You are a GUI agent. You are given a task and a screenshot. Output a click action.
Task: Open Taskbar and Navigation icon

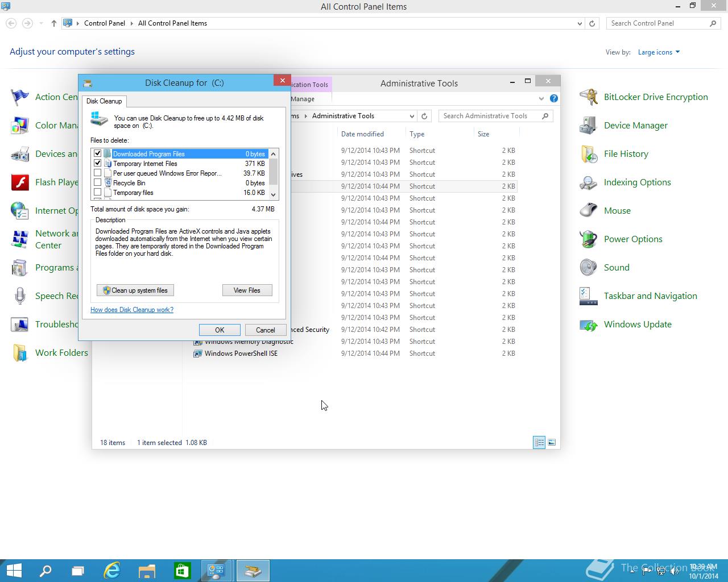[x=589, y=296]
